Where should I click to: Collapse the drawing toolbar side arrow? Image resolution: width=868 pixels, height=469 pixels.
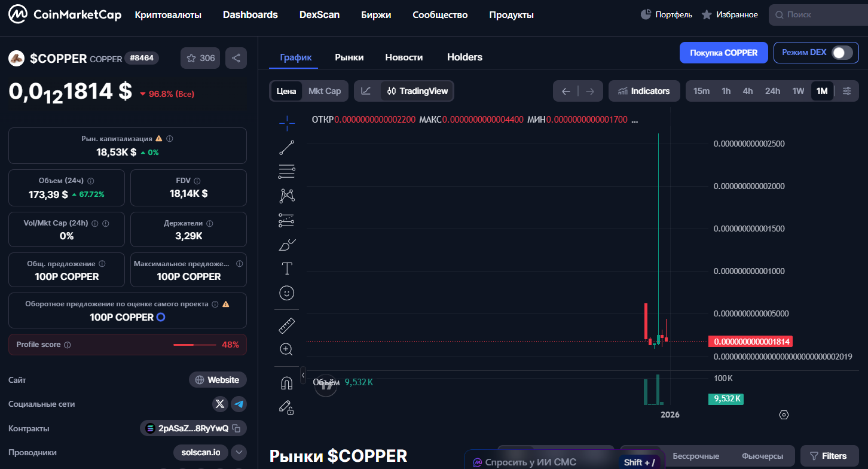(303, 375)
